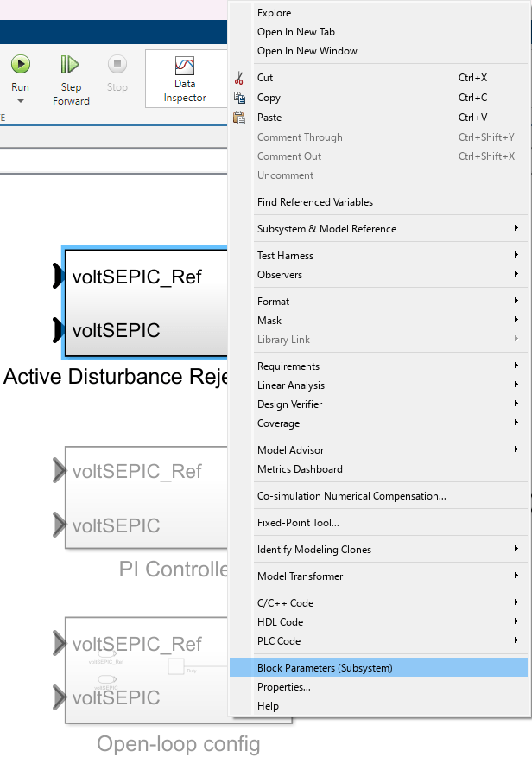Click the Cut scissors icon
This screenshot has width=532, height=764.
(x=239, y=78)
